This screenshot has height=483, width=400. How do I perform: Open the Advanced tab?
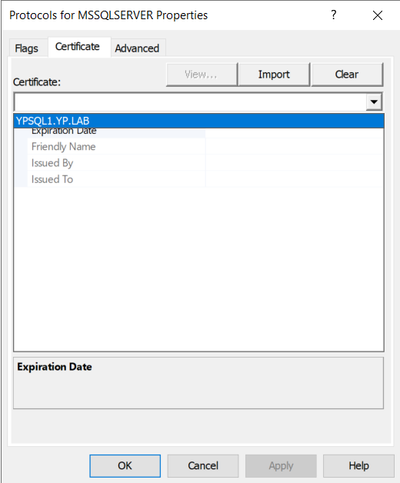coord(137,48)
